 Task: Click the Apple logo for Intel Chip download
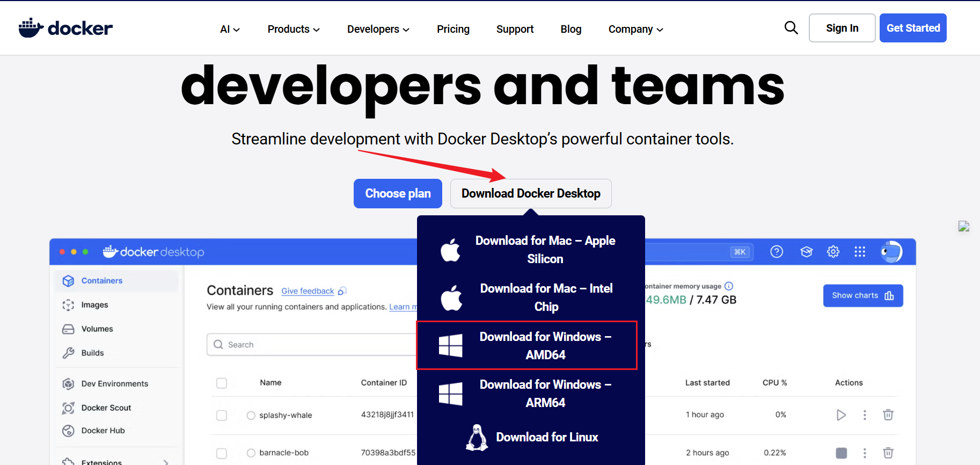pyautogui.click(x=451, y=297)
